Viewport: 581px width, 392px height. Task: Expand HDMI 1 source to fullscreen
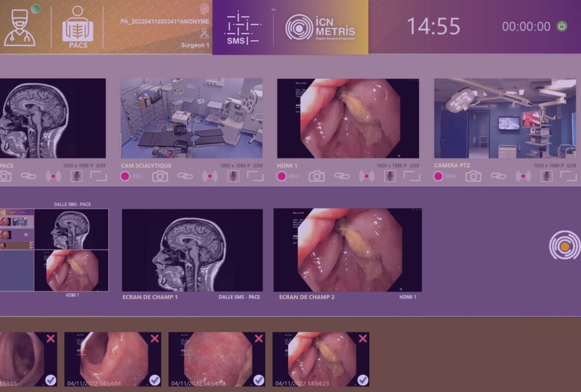point(412,176)
